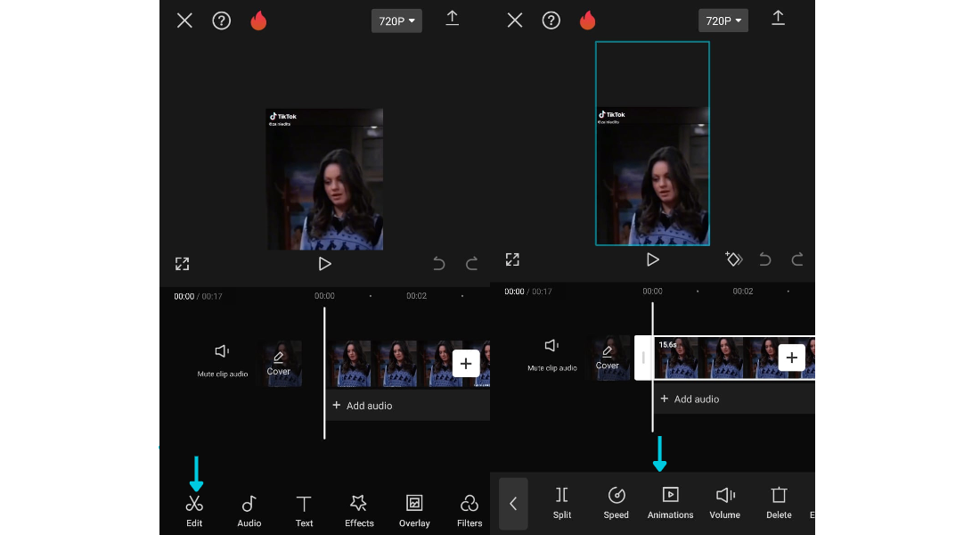
Task: Open 720P resolution dropdown in left screen
Action: point(396,21)
